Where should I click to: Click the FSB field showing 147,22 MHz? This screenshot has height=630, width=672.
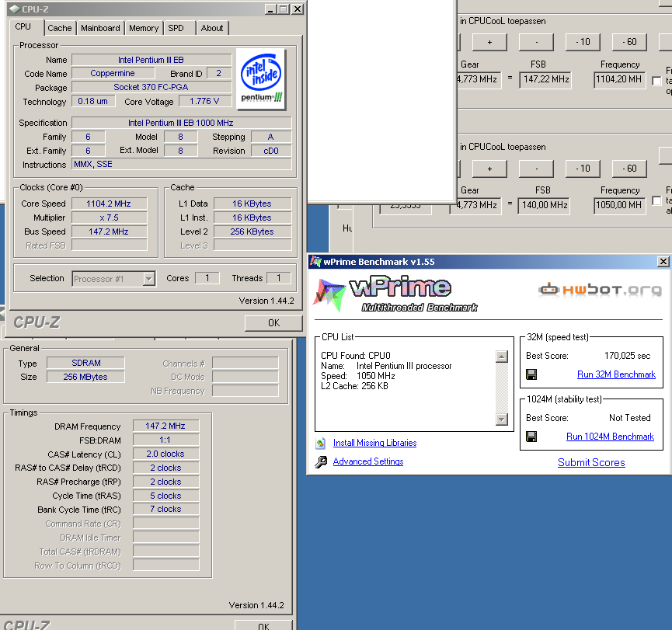(x=545, y=80)
